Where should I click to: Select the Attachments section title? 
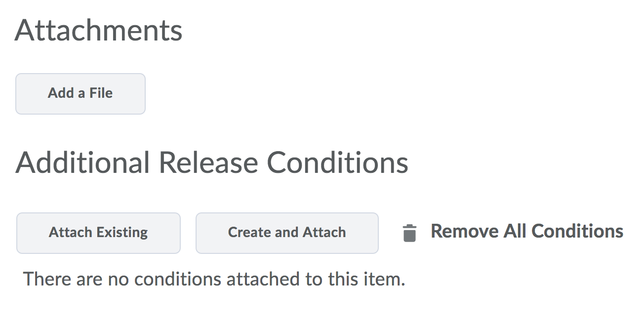[x=99, y=31]
